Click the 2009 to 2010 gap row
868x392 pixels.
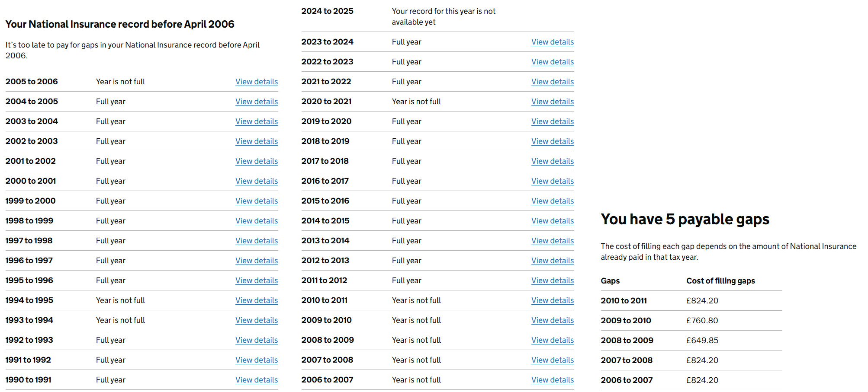click(x=626, y=321)
